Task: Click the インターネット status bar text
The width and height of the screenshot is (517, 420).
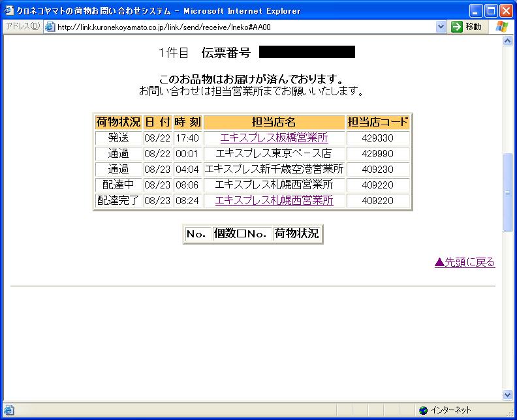Action: click(451, 410)
